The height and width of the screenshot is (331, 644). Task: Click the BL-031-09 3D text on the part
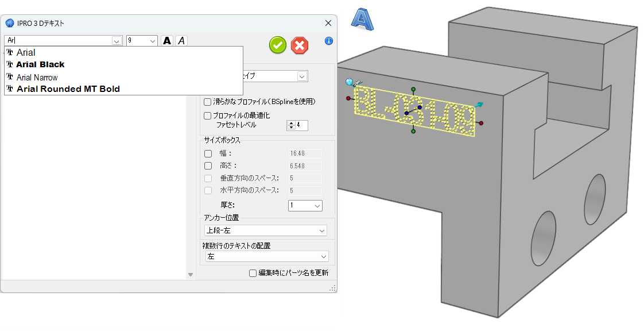[x=415, y=111]
